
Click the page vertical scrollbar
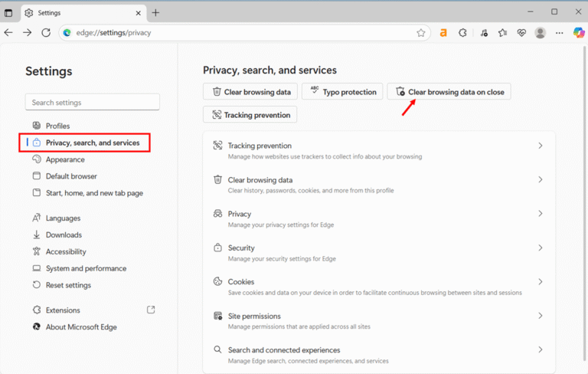[x=584, y=203]
